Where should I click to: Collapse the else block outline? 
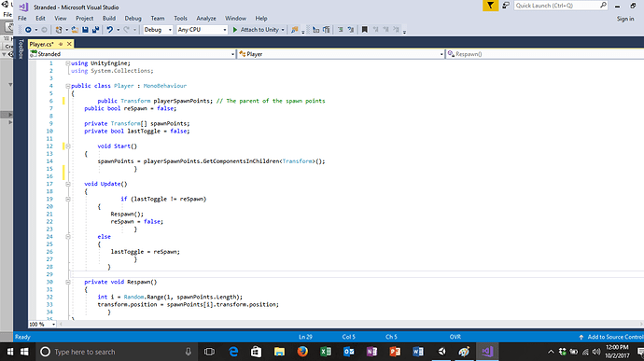pos(68,237)
